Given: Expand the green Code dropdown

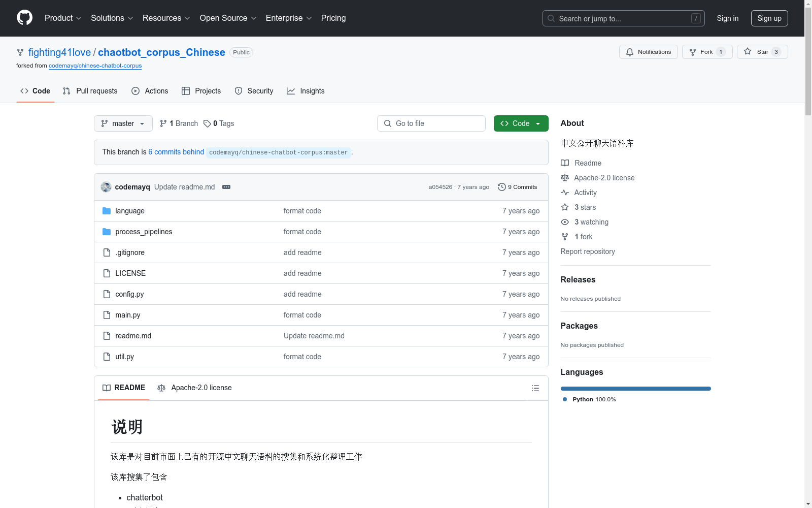Looking at the screenshot, I should pyautogui.click(x=521, y=123).
